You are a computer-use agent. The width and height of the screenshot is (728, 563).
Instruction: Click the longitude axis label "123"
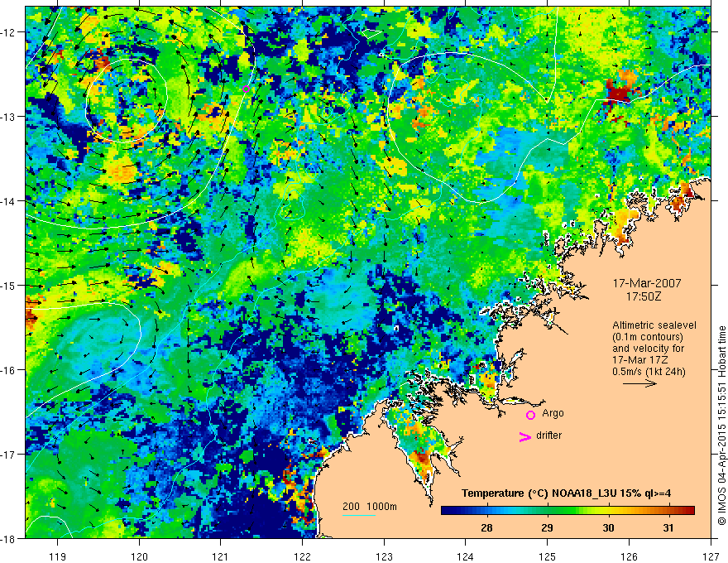(x=384, y=556)
